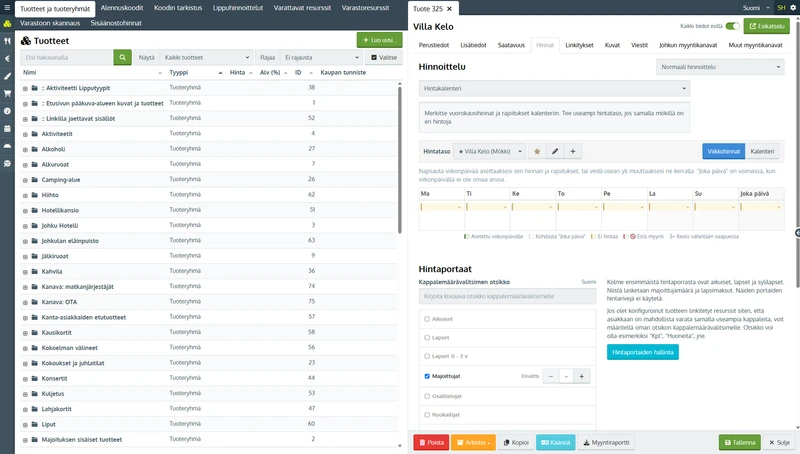Open the Hintakalenteri dropdown
The image size is (800, 454).
tap(554, 88)
